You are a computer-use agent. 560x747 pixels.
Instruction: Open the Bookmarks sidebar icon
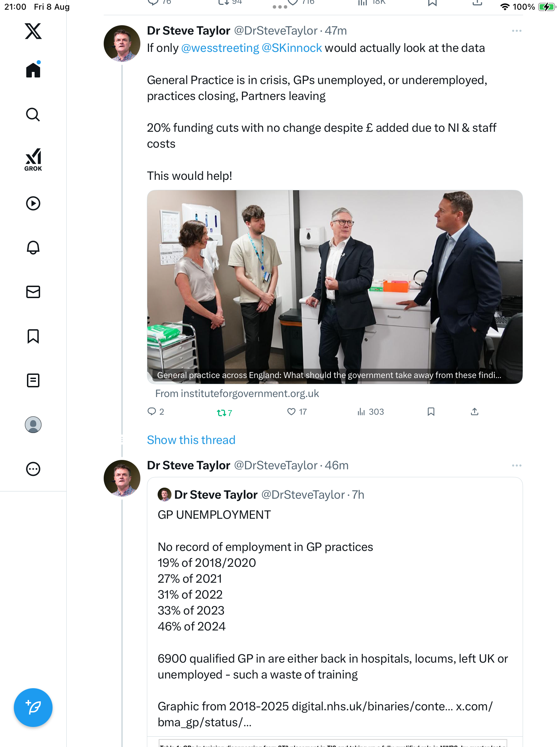[x=33, y=336]
